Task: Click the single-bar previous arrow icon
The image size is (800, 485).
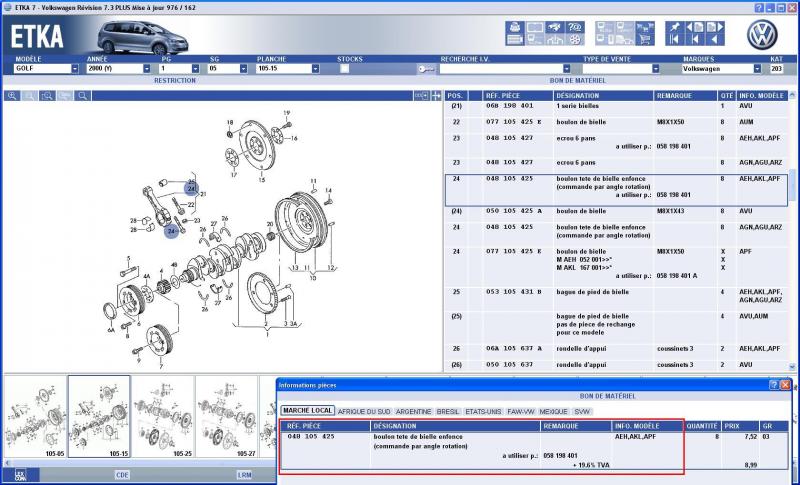Action: point(695,39)
